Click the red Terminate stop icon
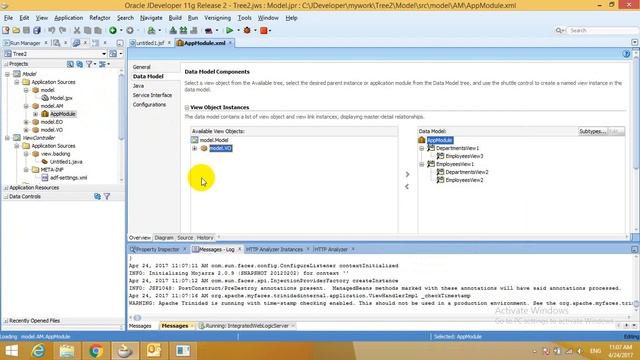Viewport: 640px width, 360px height. 264,30
